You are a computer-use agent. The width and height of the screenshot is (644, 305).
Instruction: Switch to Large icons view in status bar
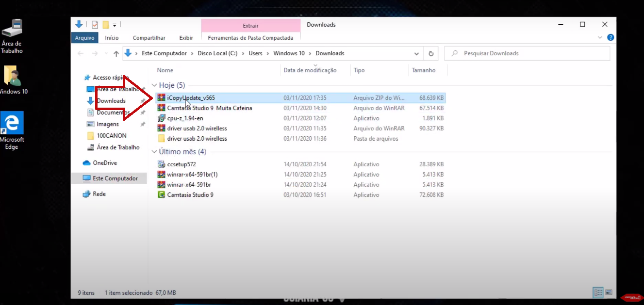pos(609,292)
